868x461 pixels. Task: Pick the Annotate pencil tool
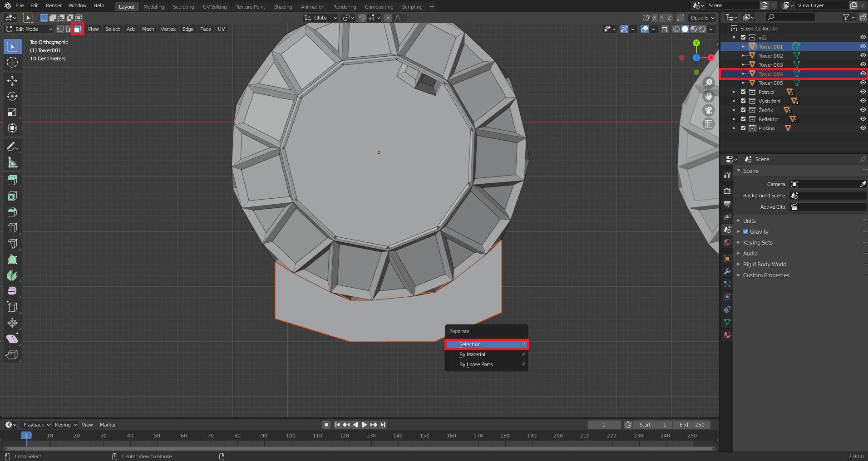pos(12,147)
